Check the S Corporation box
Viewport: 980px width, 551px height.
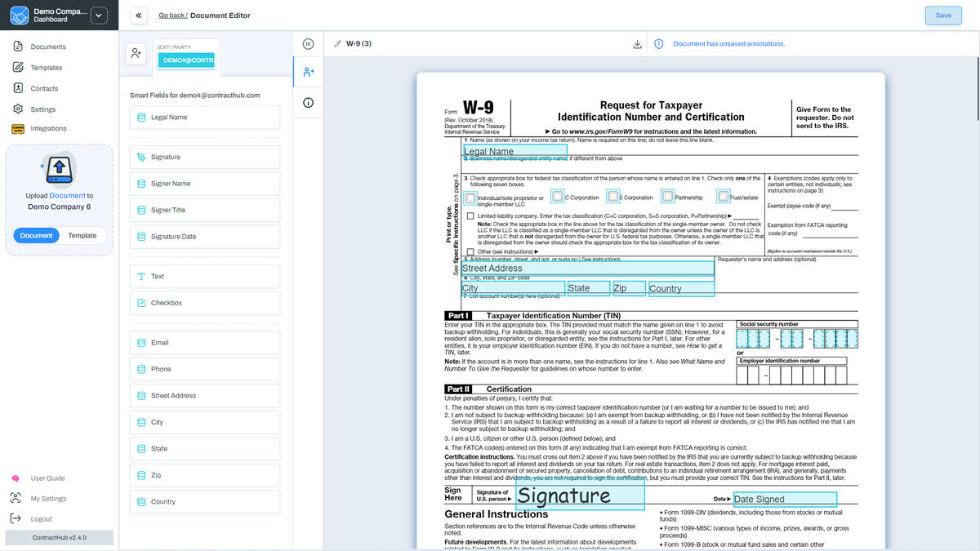(x=613, y=197)
